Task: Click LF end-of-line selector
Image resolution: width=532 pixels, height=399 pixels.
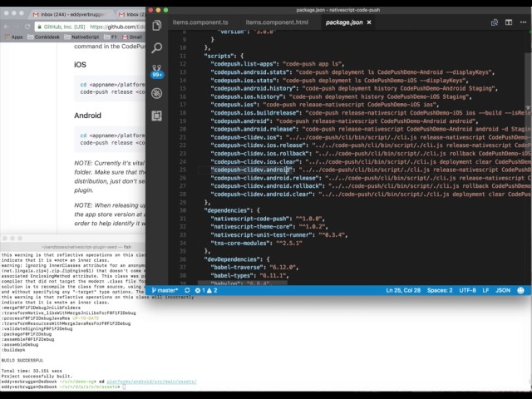Action: (485, 290)
